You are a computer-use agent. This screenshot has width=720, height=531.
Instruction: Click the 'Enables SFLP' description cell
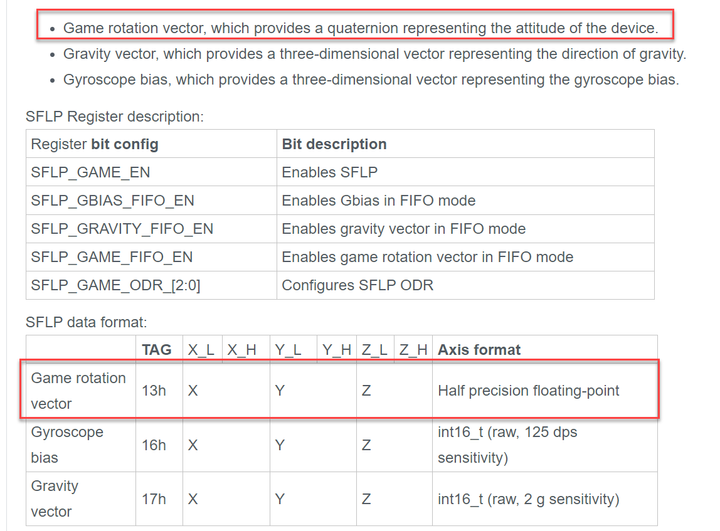click(x=329, y=172)
